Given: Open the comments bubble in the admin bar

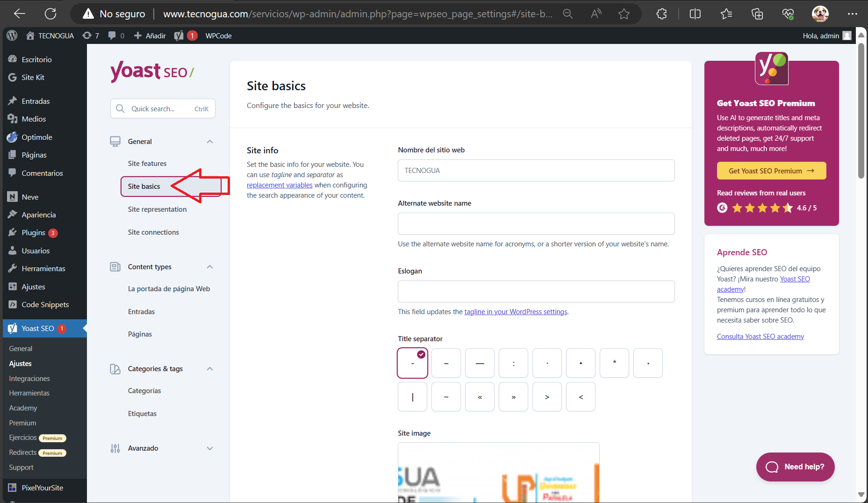Looking at the screenshot, I should click(116, 36).
